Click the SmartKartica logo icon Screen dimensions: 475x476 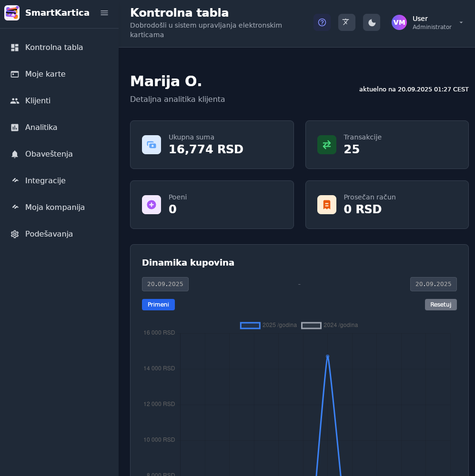(12, 13)
